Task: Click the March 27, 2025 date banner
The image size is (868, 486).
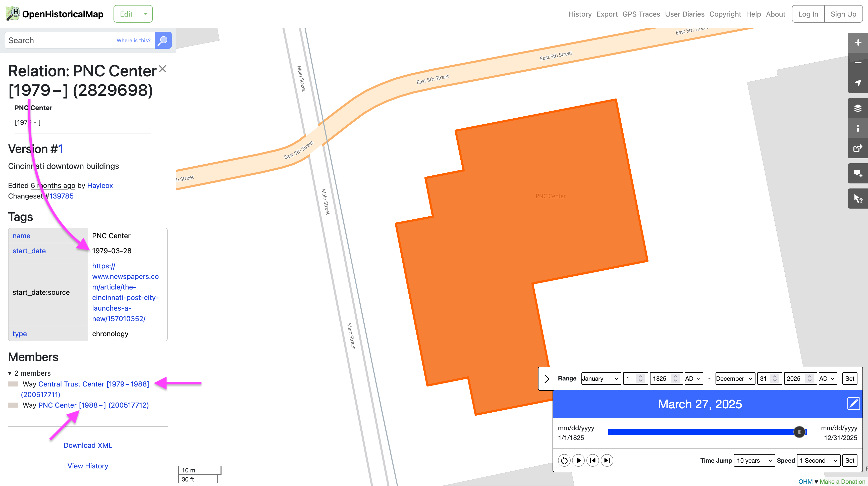Action: point(700,404)
